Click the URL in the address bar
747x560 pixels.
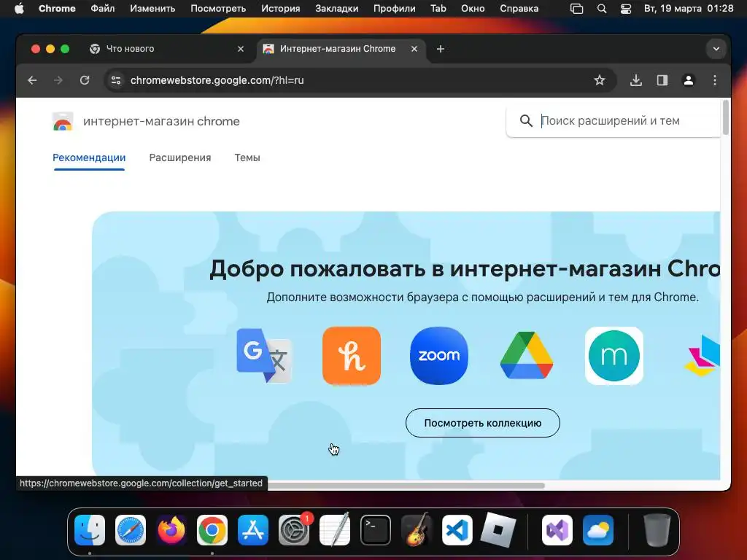tap(217, 80)
